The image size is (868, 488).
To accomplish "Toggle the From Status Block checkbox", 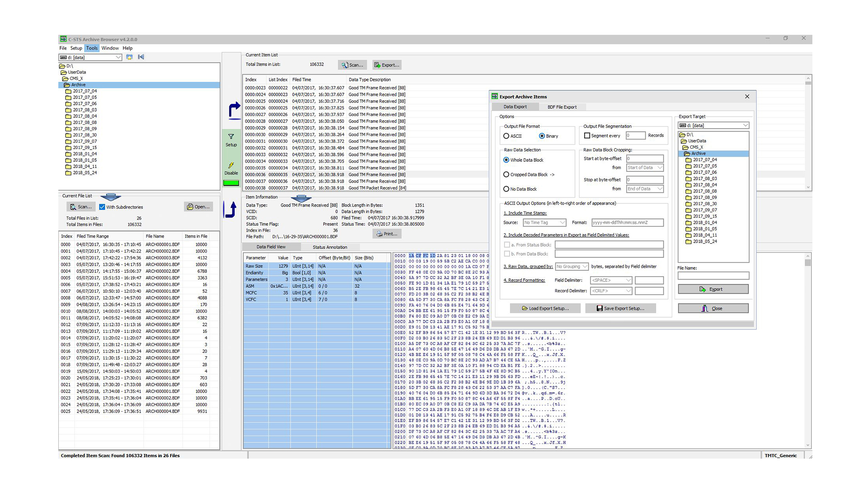I will click(507, 244).
